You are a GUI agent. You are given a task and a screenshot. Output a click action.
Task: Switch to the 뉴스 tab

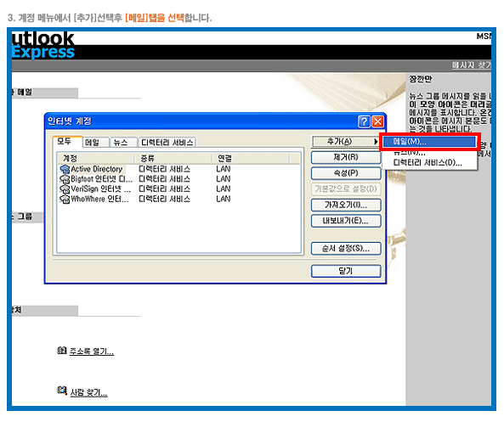point(123,143)
